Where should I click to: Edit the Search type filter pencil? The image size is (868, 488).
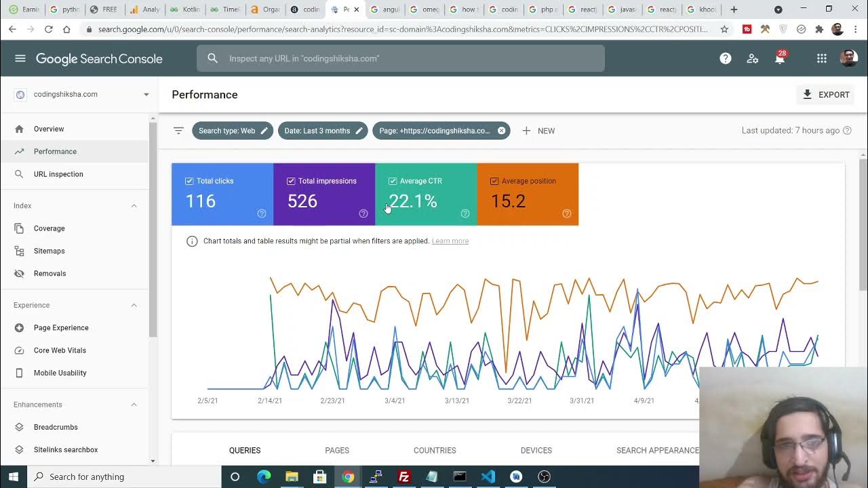[264, 131]
